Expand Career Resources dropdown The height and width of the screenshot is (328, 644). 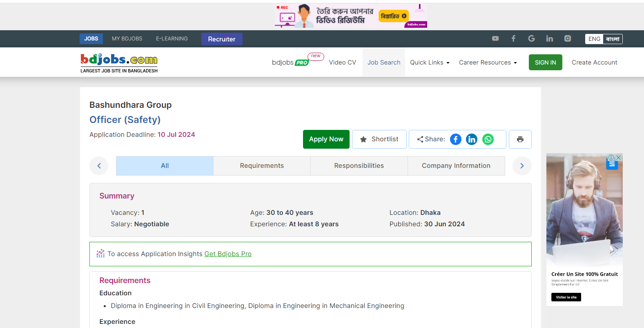tap(488, 62)
